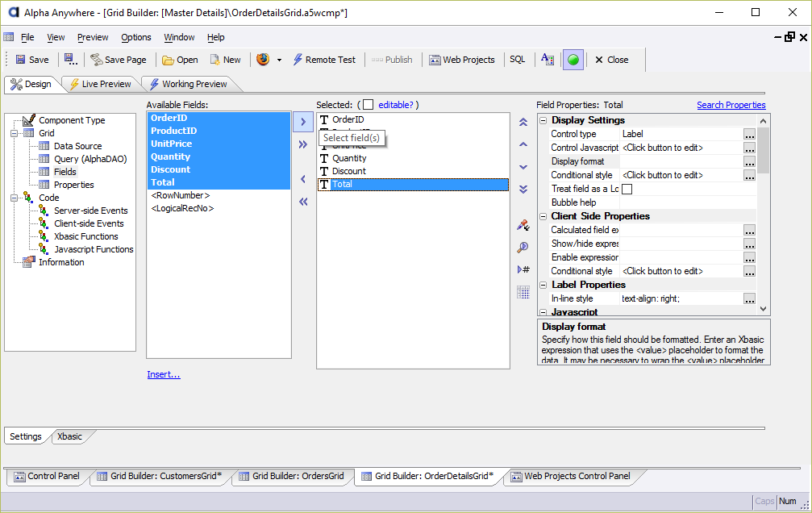This screenshot has height=513, width=812.
Task: Open the Window menu
Action: point(179,37)
